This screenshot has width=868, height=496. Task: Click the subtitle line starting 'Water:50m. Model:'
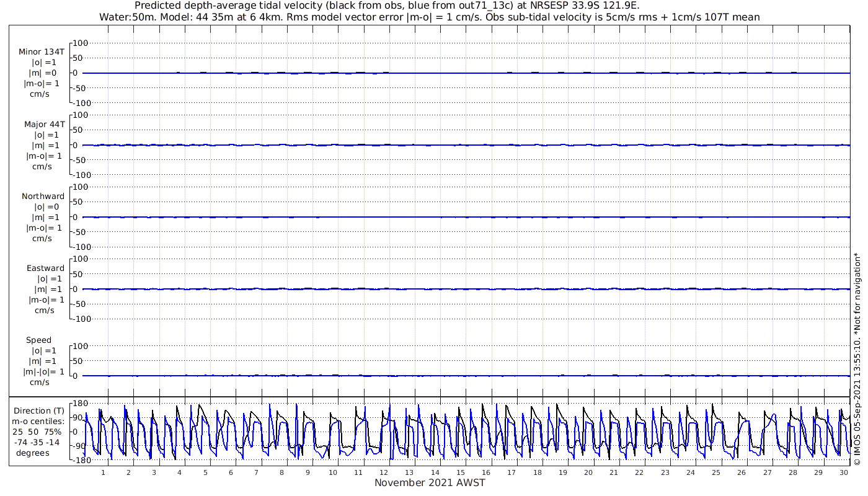[430, 17]
